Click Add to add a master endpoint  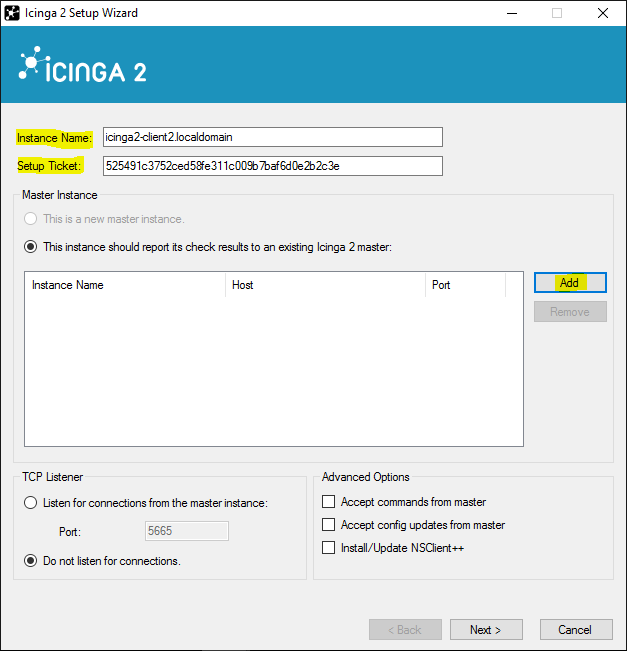pos(570,283)
